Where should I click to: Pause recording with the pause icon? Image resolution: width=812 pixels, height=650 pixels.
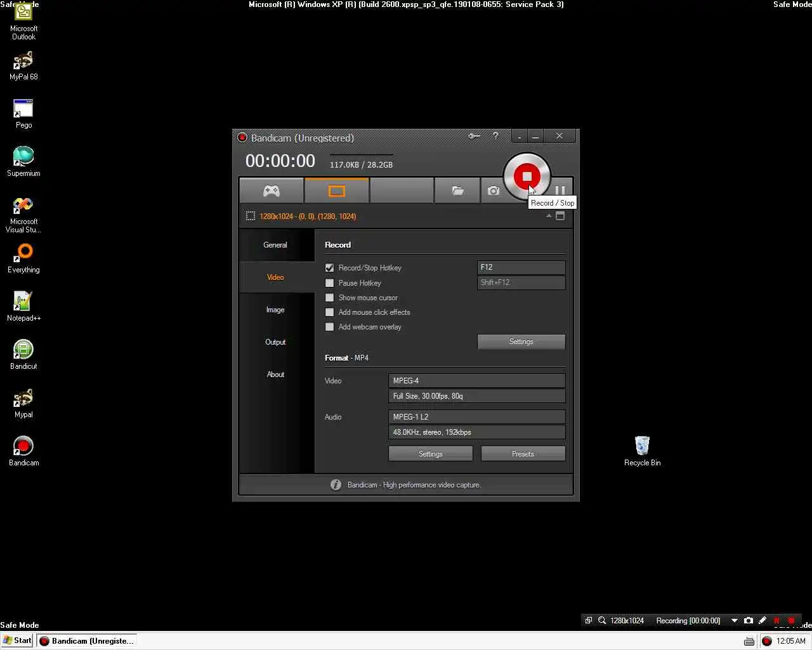pos(560,190)
